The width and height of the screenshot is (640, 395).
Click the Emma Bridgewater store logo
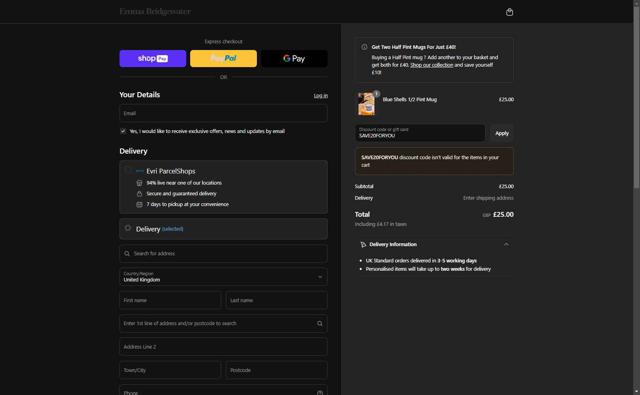(155, 11)
